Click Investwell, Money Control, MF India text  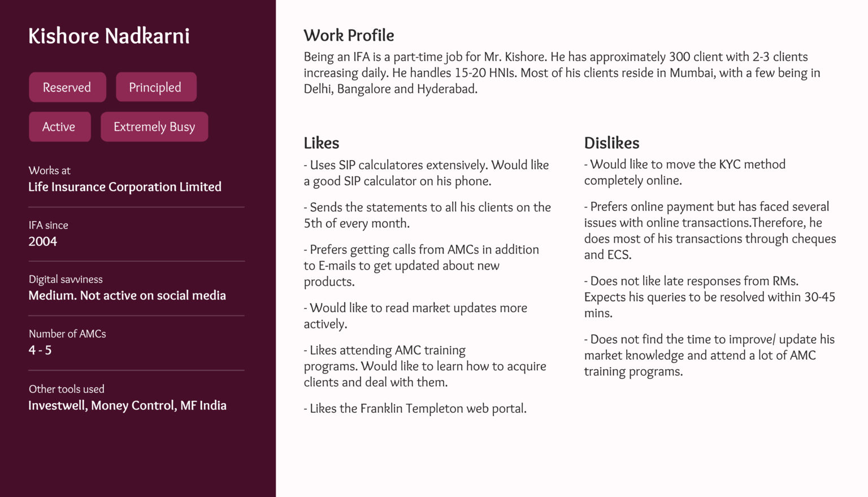[x=127, y=405]
